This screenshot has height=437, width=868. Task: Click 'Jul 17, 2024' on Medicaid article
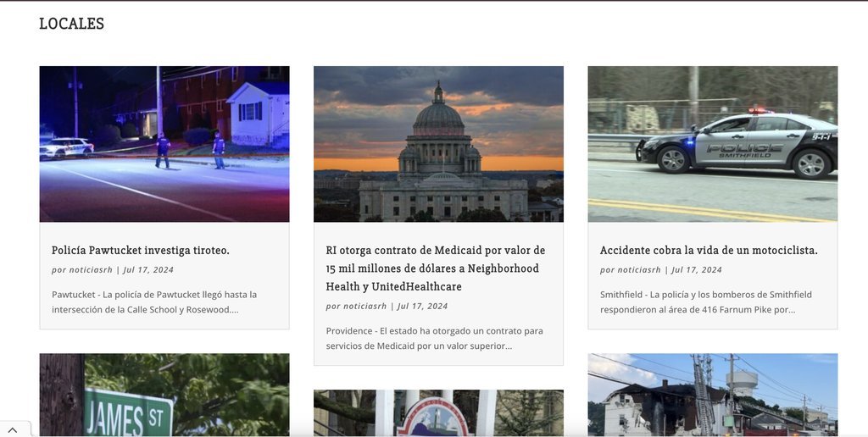(422, 306)
